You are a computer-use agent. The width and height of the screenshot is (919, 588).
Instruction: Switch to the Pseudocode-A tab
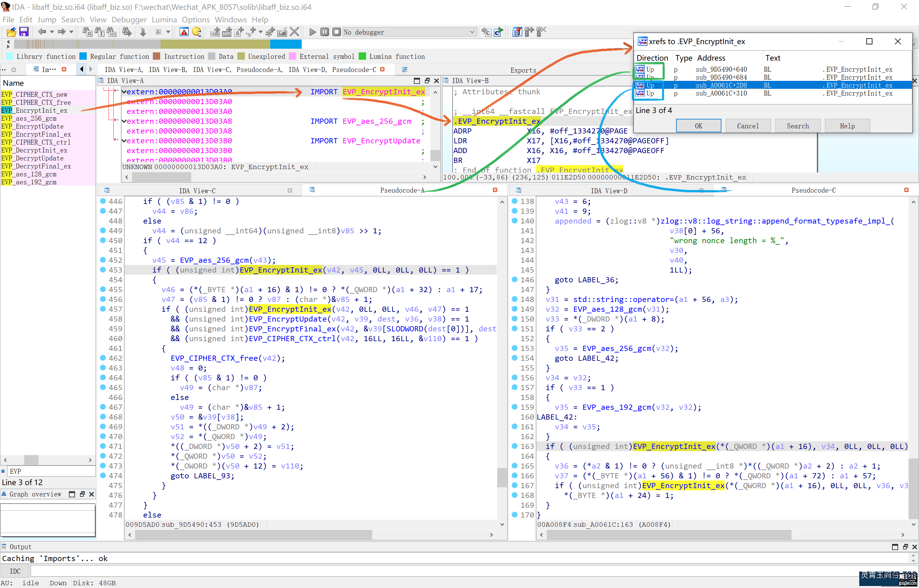(x=402, y=190)
